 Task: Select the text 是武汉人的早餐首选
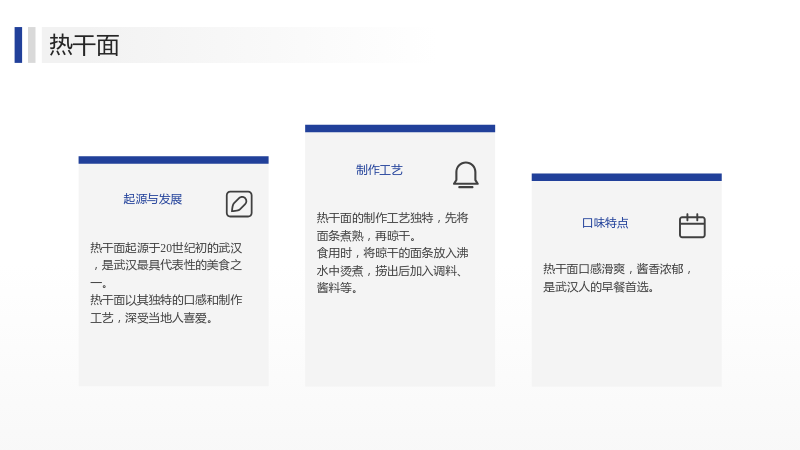[x=598, y=287]
